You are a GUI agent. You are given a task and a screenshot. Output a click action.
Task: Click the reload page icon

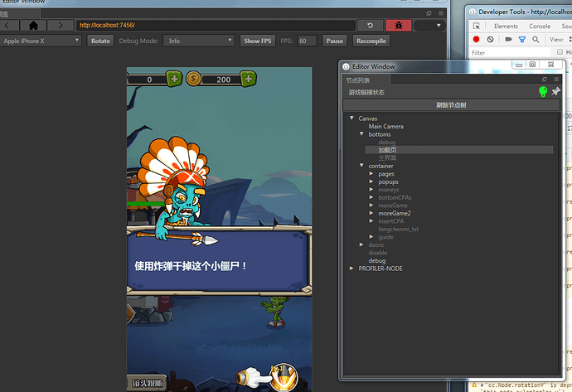370,25
